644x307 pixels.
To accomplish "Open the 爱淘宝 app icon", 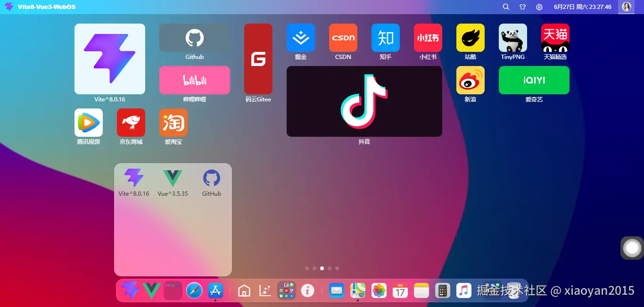I will pyautogui.click(x=173, y=123).
